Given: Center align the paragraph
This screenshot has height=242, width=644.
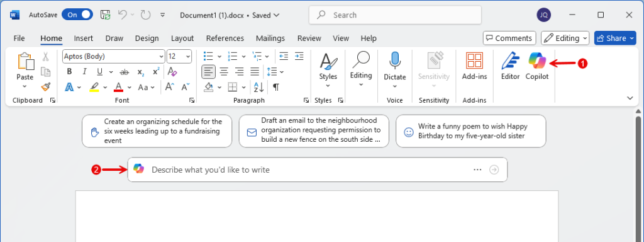Looking at the screenshot, I should [224, 72].
